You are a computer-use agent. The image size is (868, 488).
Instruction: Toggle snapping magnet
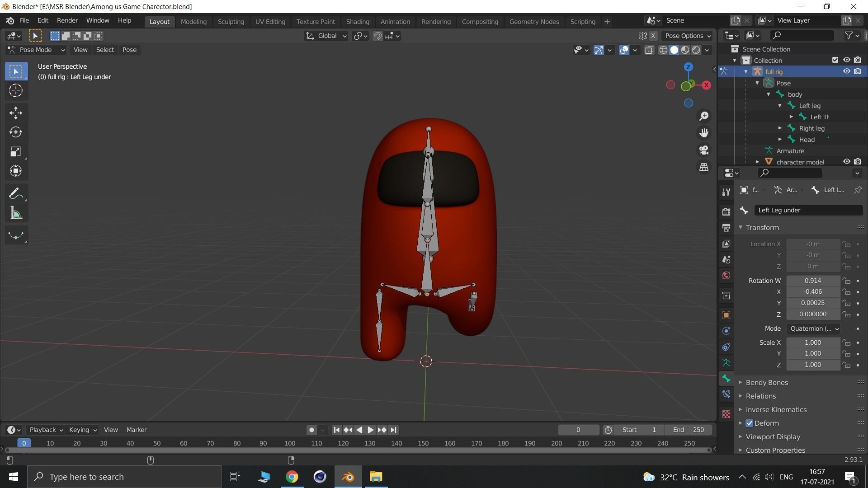(377, 36)
